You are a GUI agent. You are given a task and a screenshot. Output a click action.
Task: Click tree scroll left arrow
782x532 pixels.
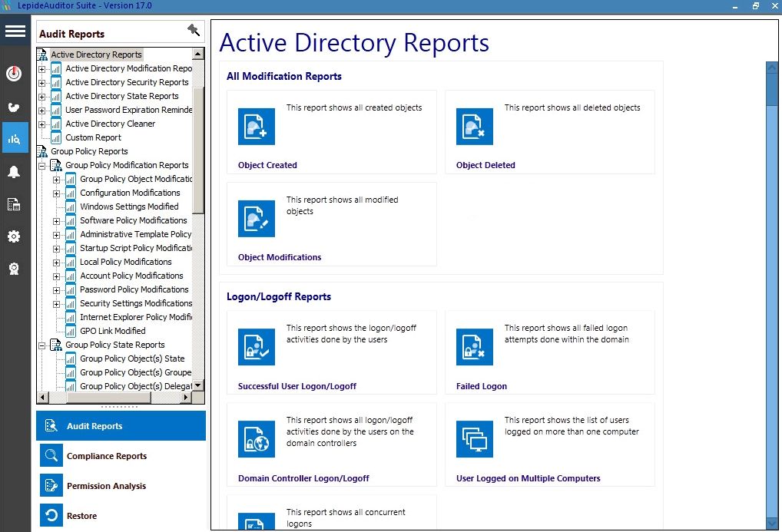43,398
